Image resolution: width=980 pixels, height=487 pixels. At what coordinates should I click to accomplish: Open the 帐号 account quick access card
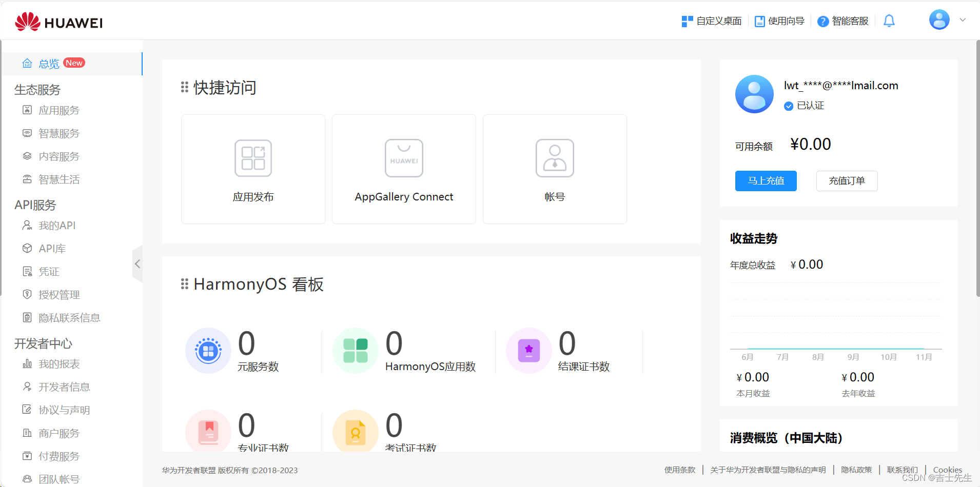pos(555,169)
